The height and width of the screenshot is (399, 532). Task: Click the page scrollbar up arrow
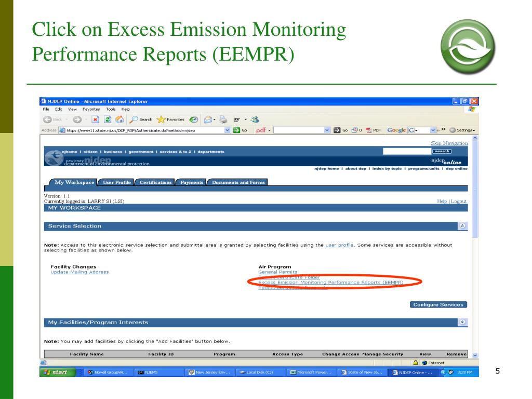[475, 138]
